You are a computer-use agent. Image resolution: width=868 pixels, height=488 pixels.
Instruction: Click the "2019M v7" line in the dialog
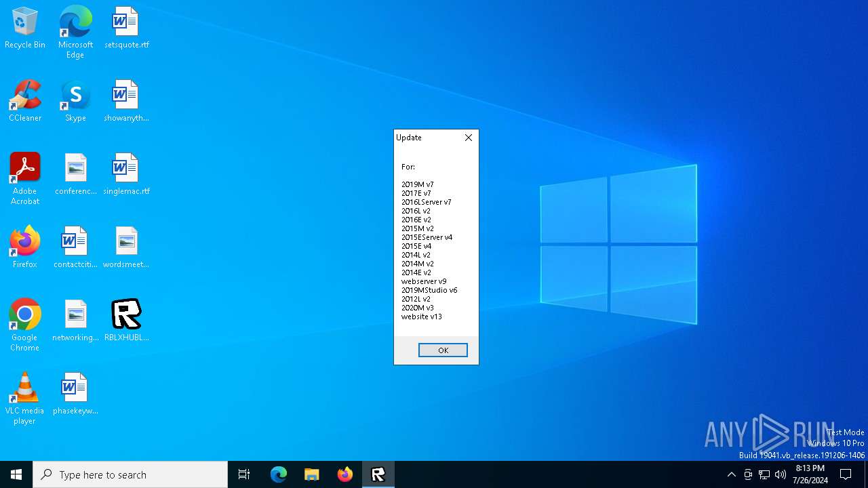tap(417, 184)
